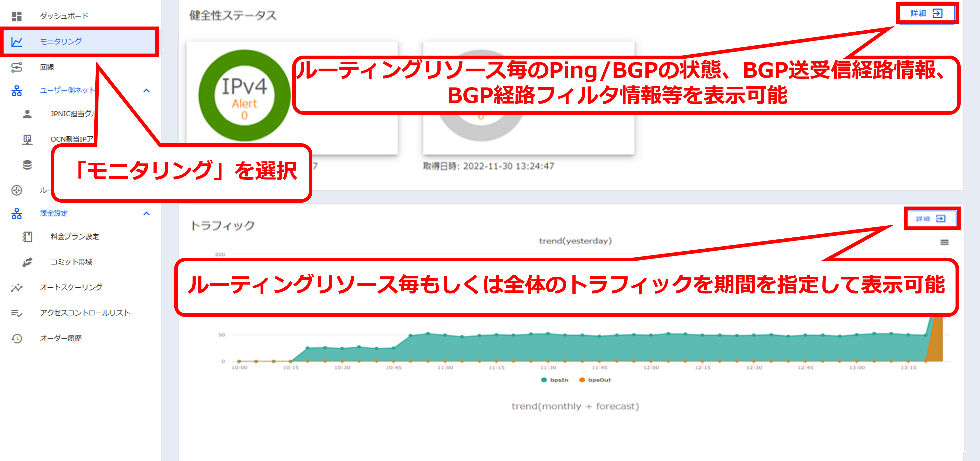Collapse the user-side network section
The height and width of the screenshot is (461, 980).
coord(146,91)
